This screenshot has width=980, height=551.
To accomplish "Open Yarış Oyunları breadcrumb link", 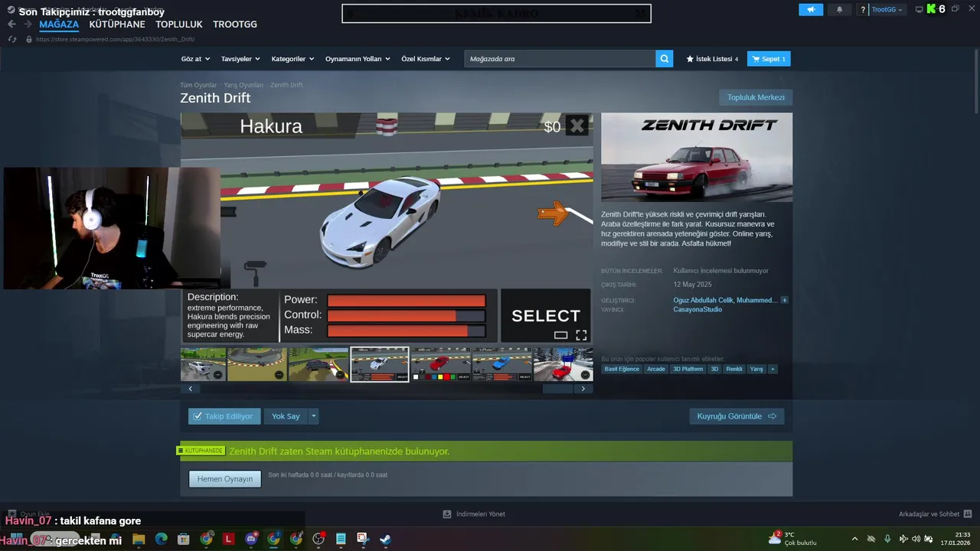I will pos(243,85).
